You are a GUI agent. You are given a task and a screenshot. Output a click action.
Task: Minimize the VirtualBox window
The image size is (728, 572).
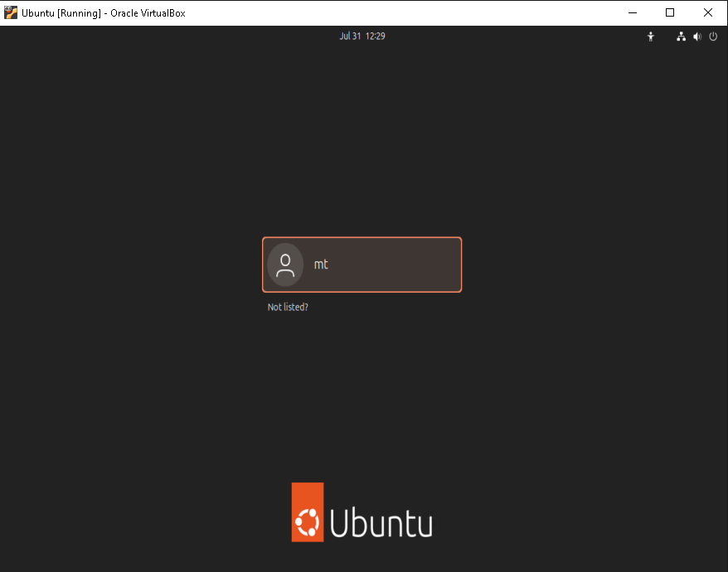point(633,12)
